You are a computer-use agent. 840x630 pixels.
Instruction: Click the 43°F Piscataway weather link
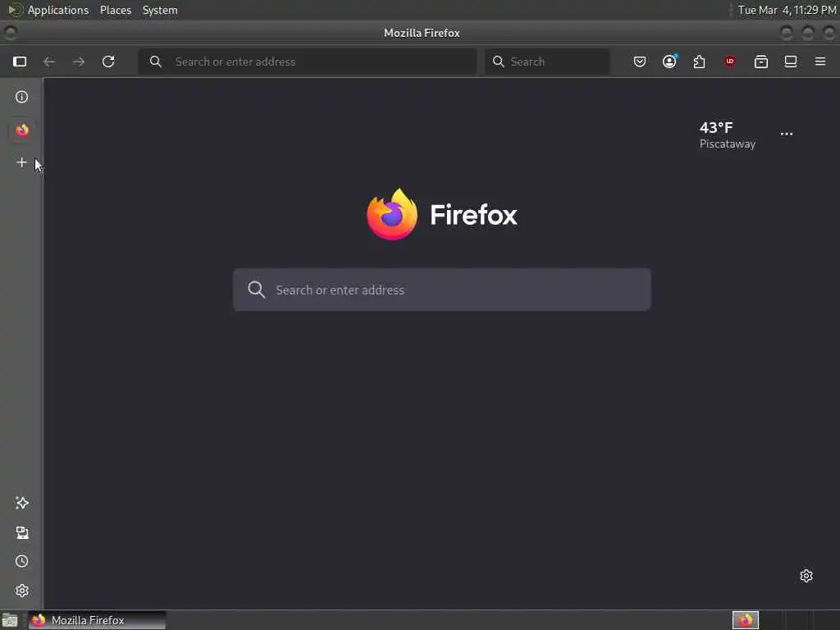coord(727,135)
